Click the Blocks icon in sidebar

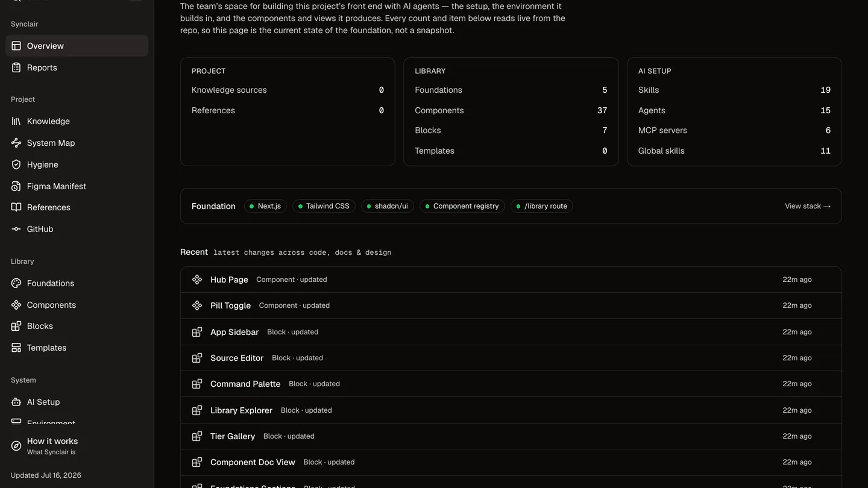[x=16, y=326]
